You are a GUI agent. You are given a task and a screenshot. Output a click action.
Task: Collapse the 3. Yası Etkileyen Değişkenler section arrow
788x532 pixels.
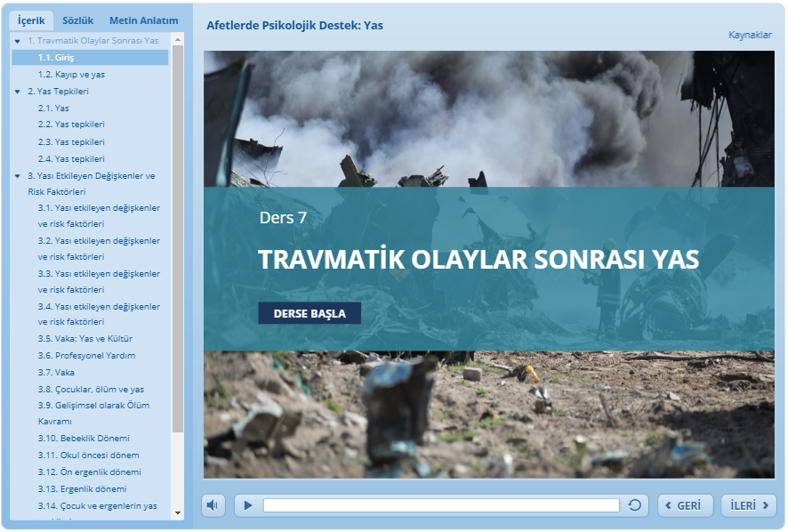[18, 176]
